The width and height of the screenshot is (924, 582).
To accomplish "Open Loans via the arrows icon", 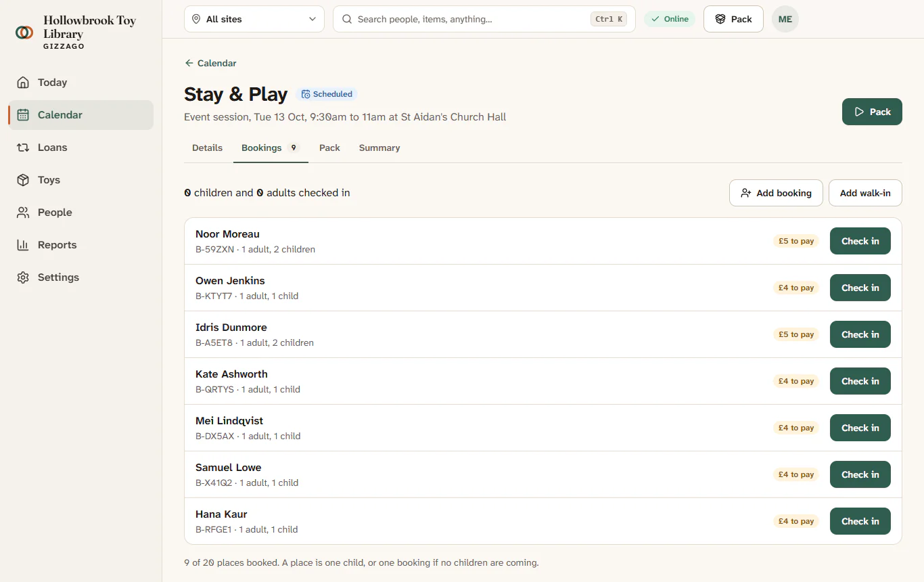I will [x=23, y=148].
